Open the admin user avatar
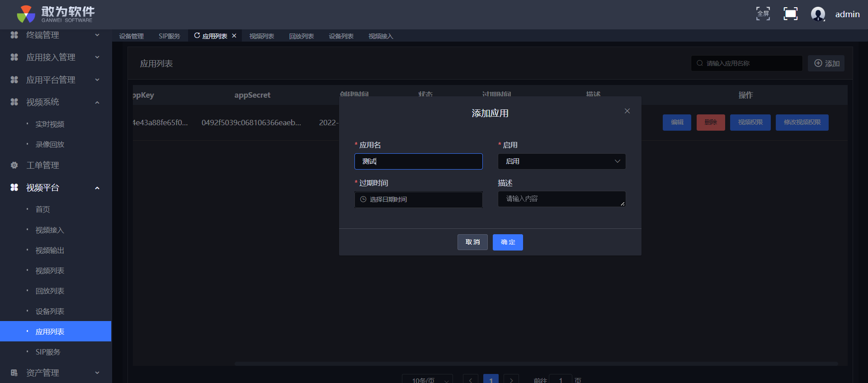Screen dimensions: 868x383 (x=818, y=14)
